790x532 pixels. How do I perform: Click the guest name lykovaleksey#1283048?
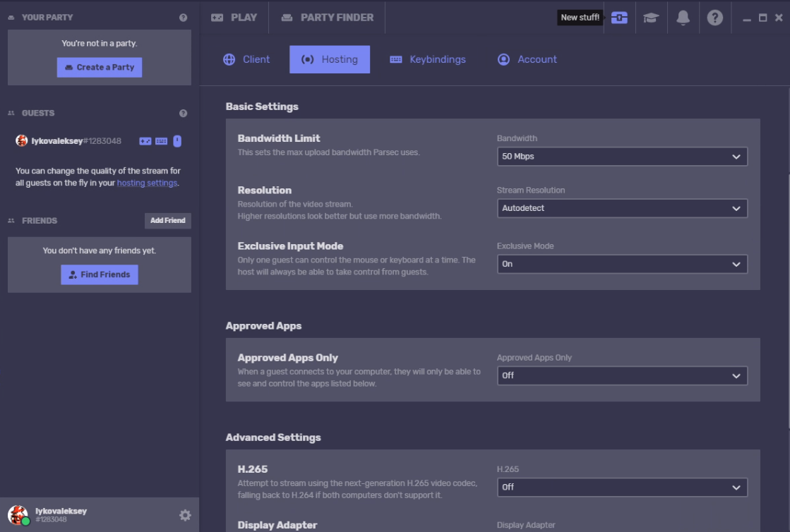click(76, 141)
